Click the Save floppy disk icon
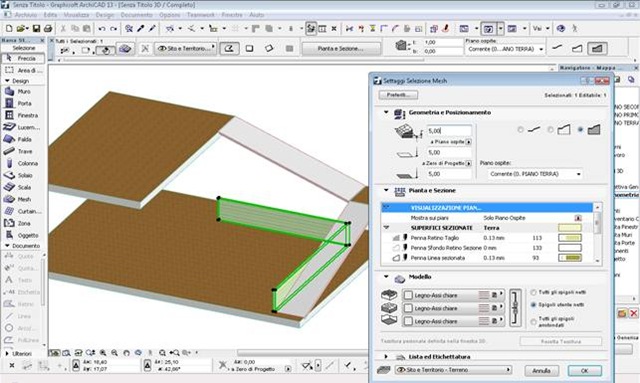Screen dimensions: 640x383 36,29
